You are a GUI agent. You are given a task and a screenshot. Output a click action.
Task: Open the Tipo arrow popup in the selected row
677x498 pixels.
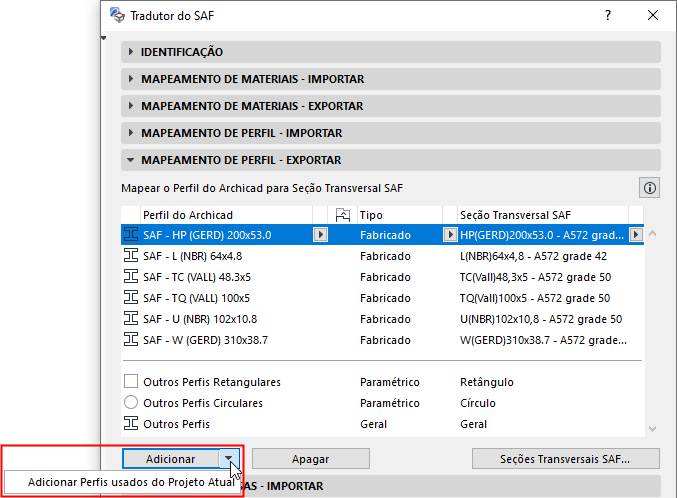tap(450, 235)
